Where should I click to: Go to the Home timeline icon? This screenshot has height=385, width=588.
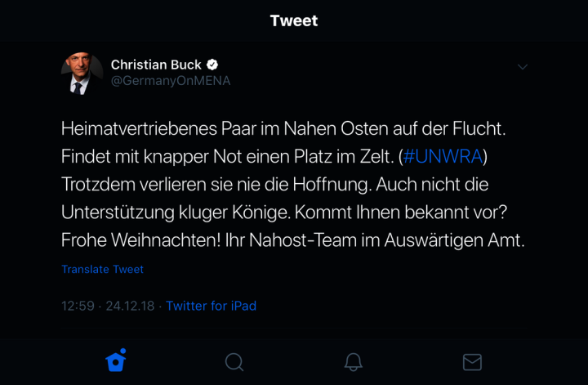[116, 361]
